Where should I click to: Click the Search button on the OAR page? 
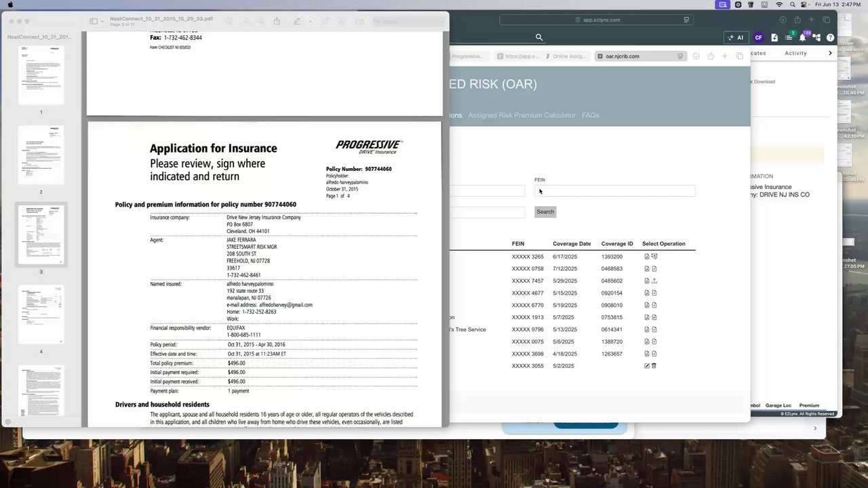[x=545, y=212]
